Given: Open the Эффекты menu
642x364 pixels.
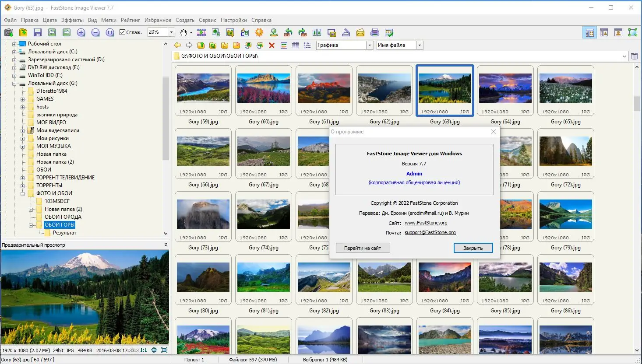Looking at the screenshot, I should tap(73, 20).
